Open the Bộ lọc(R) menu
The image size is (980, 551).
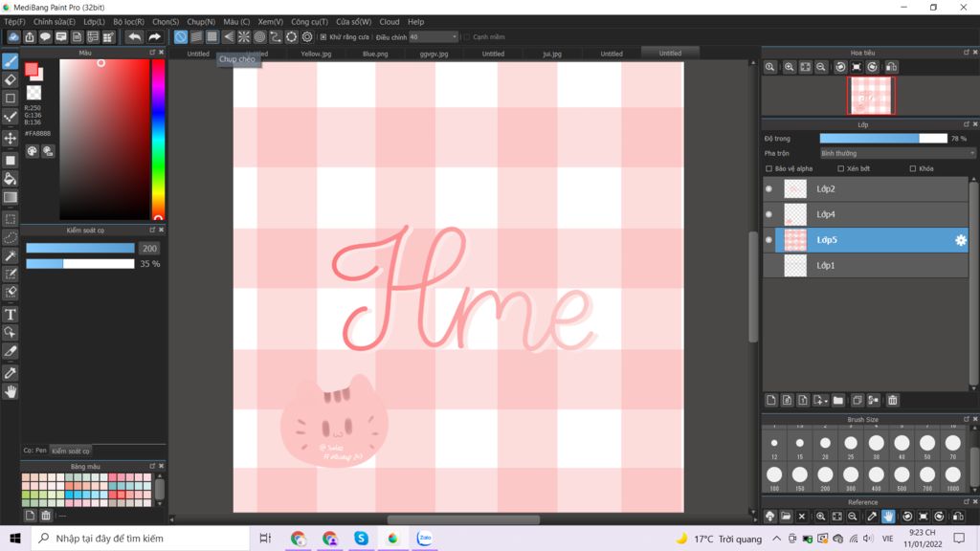(129, 22)
